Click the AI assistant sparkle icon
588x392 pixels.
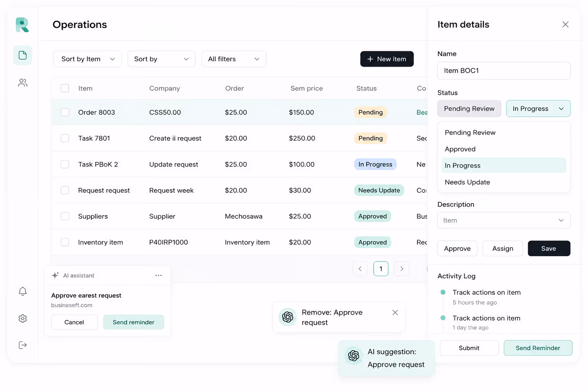[x=55, y=275]
